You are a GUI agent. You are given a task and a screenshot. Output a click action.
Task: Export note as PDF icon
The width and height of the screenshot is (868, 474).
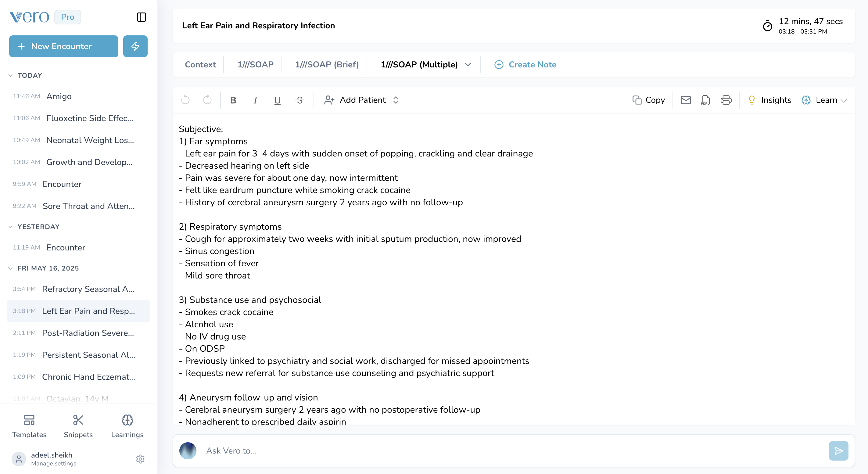(705, 100)
